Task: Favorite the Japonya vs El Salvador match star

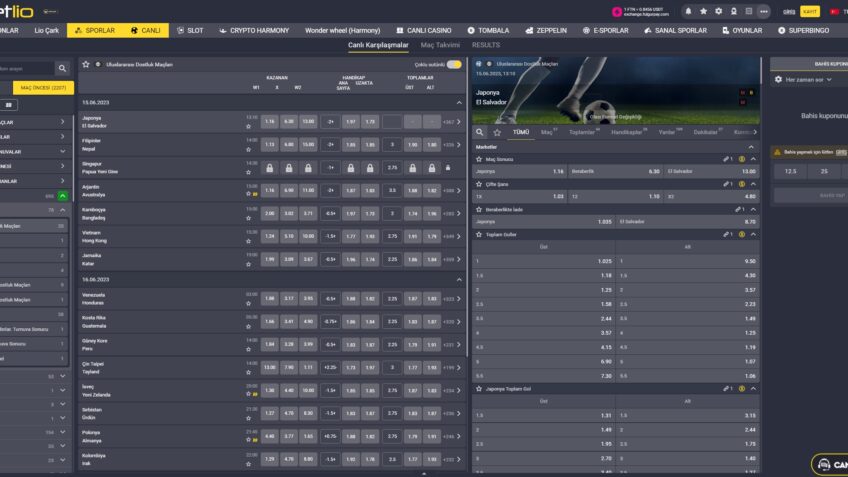Action: click(248, 128)
